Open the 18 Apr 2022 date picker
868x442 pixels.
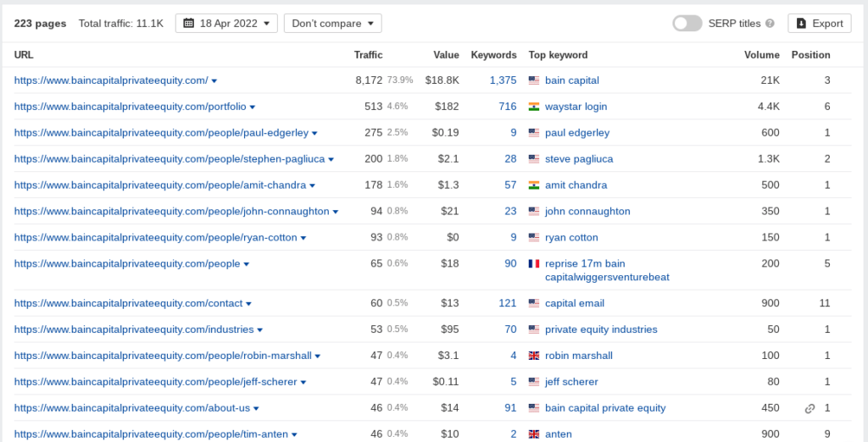pyautogui.click(x=226, y=23)
